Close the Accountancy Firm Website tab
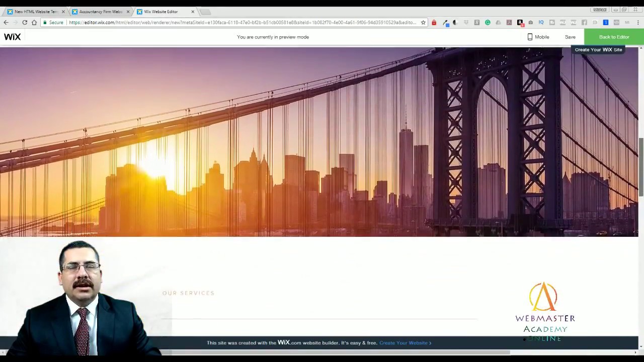644x362 pixels. [x=128, y=12]
